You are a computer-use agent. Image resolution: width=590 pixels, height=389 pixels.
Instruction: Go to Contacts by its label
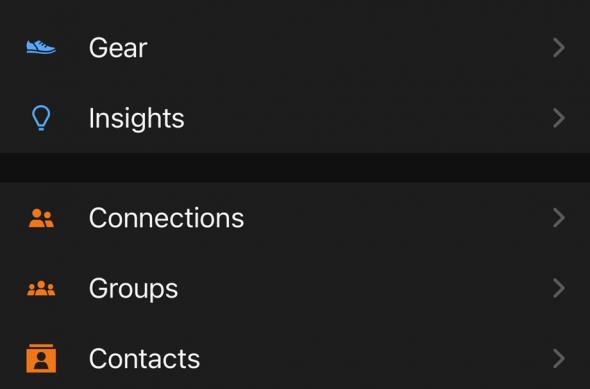[x=144, y=359]
